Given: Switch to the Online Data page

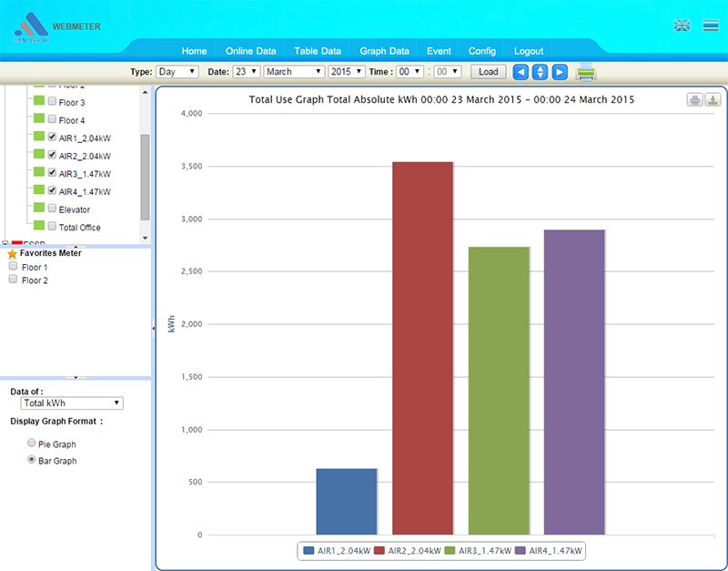Looking at the screenshot, I should click(250, 51).
